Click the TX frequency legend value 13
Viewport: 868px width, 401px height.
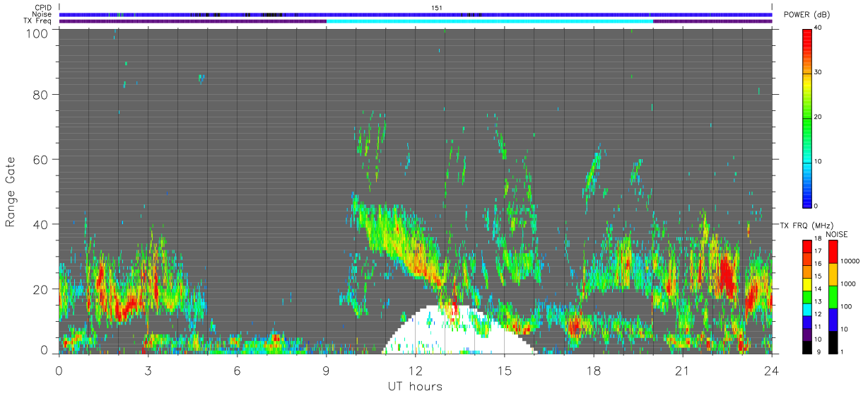(x=819, y=301)
